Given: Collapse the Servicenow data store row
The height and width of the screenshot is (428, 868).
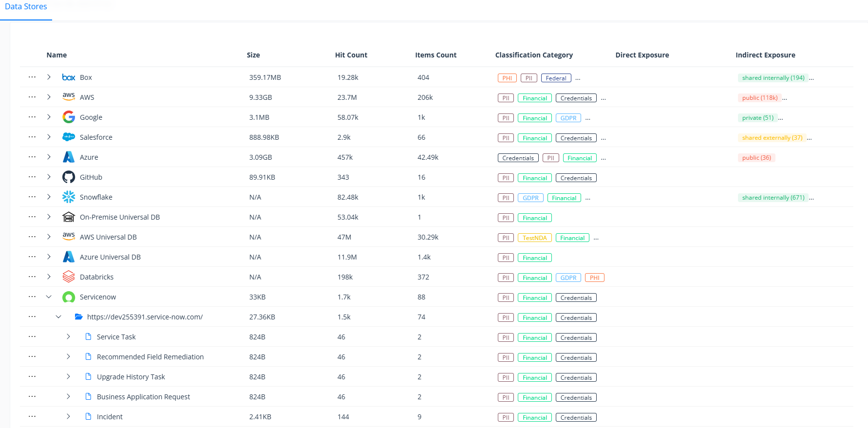Looking at the screenshot, I should [x=49, y=297].
